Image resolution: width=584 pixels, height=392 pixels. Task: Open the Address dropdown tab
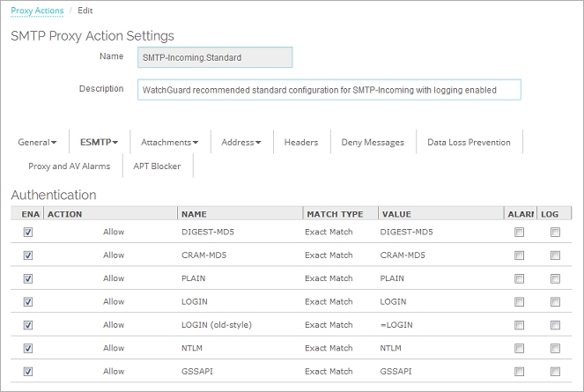pos(241,142)
